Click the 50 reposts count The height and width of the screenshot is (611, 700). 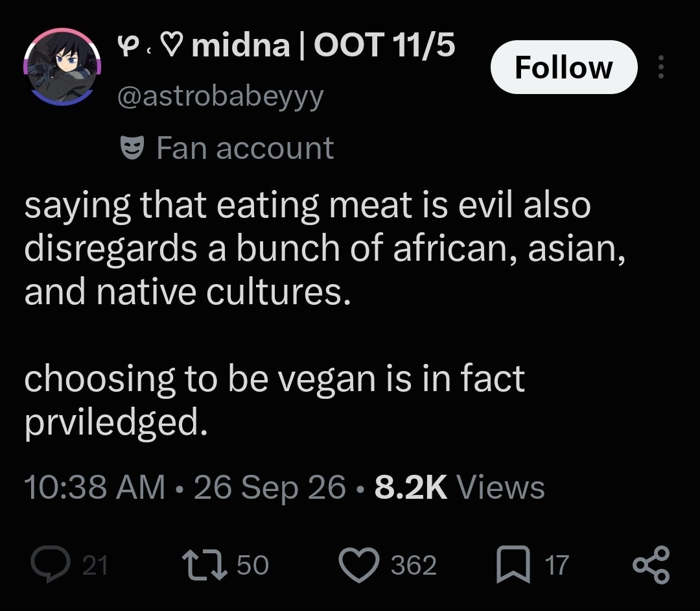[253, 565]
